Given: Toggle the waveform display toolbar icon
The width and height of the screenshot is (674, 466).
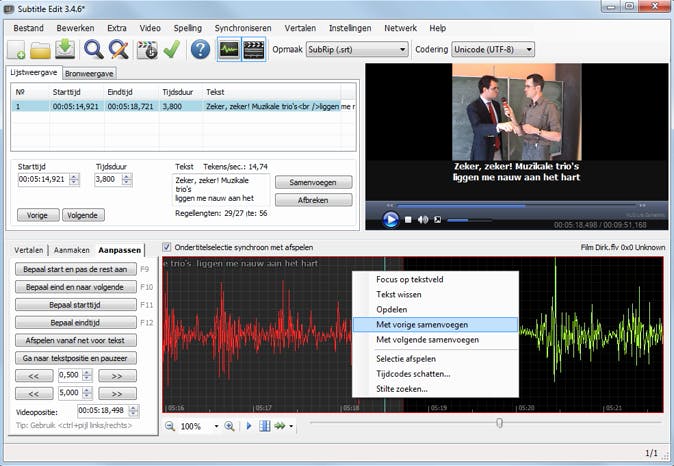Looking at the screenshot, I should (229, 49).
